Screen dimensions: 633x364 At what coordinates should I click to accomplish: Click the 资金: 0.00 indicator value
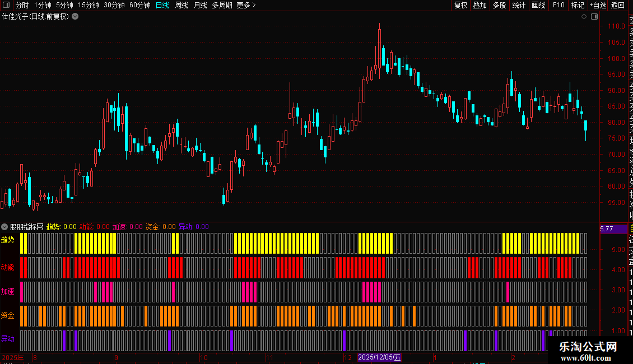[161, 227]
